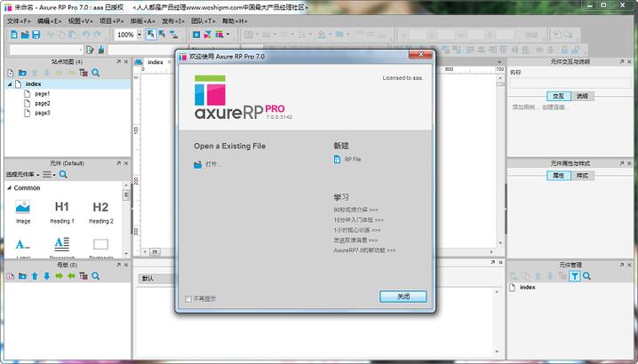638x364 pixels.
Task: Click green indent arrow in masters panel
Action: tap(59, 276)
